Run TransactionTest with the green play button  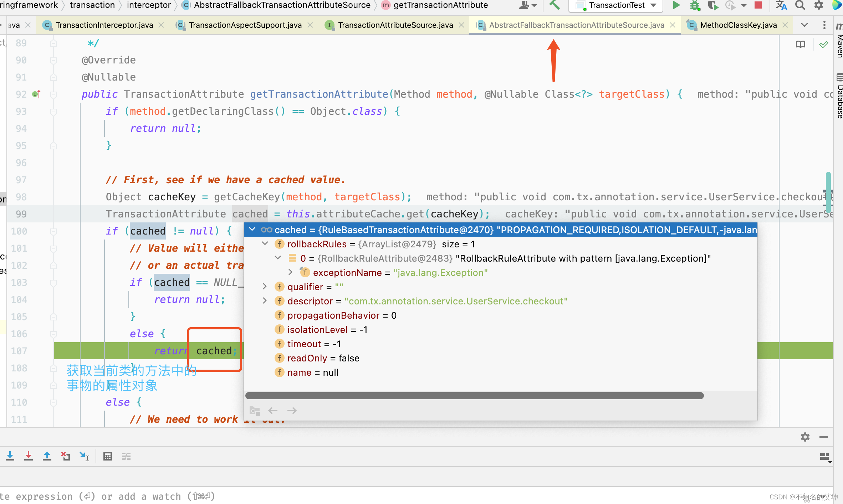click(x=676, y=5)
